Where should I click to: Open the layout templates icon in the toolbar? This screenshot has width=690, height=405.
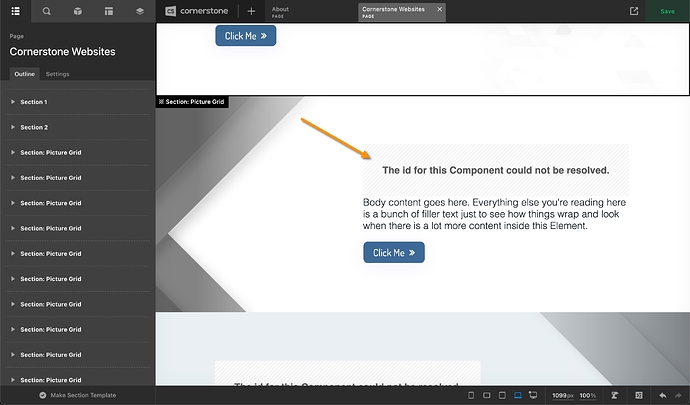[x=108, y=11]
